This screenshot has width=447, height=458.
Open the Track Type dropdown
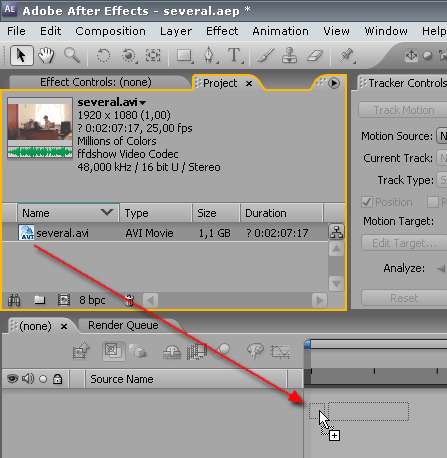click(442, 180)
